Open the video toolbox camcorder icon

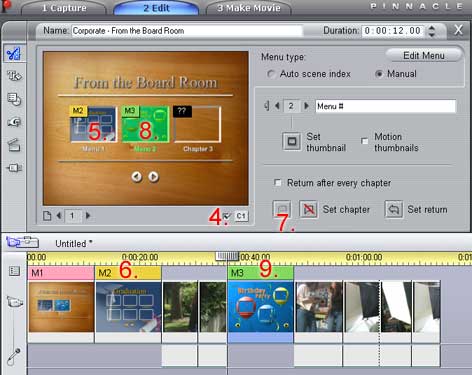point(22,242)
